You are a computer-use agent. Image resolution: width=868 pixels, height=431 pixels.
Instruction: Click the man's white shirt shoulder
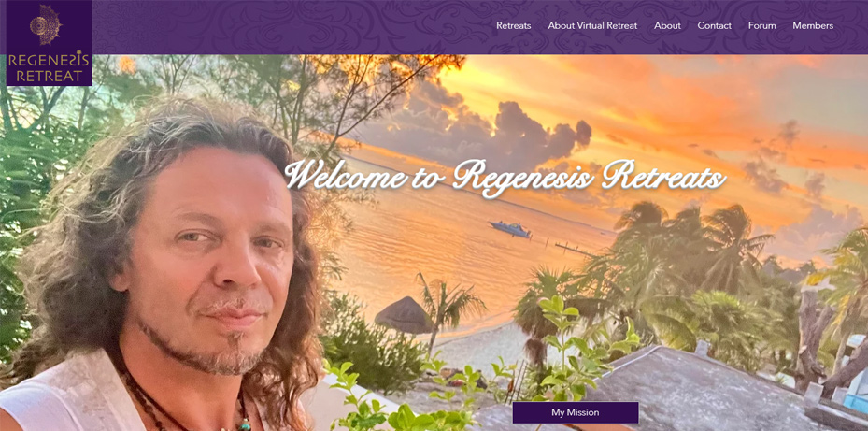pos(61,394)
